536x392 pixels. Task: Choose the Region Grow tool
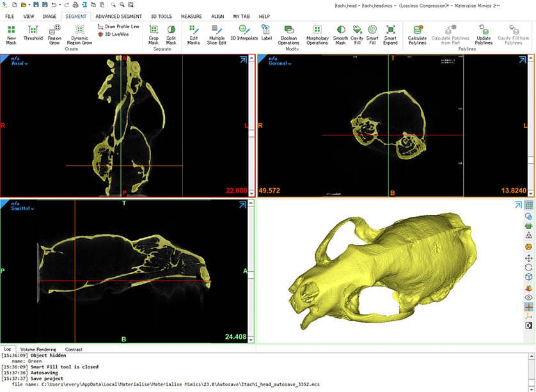pos(54,34)
